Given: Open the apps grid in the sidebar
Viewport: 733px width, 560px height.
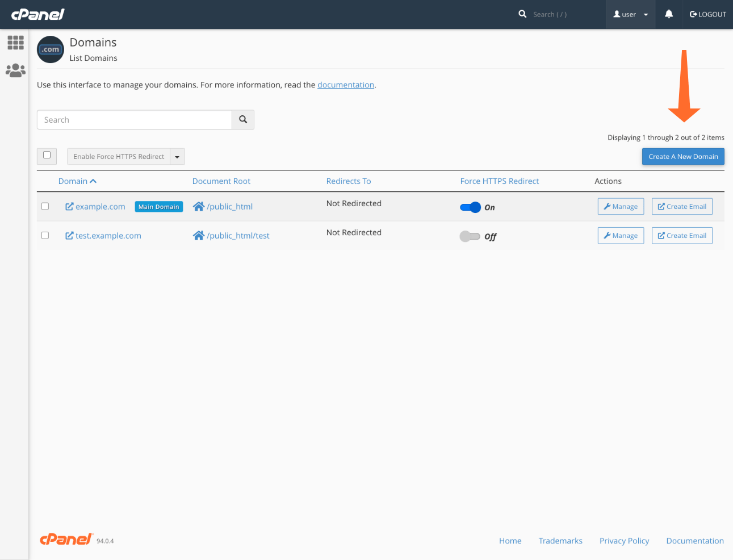Looking at the screenshot, I should point(15,43).
